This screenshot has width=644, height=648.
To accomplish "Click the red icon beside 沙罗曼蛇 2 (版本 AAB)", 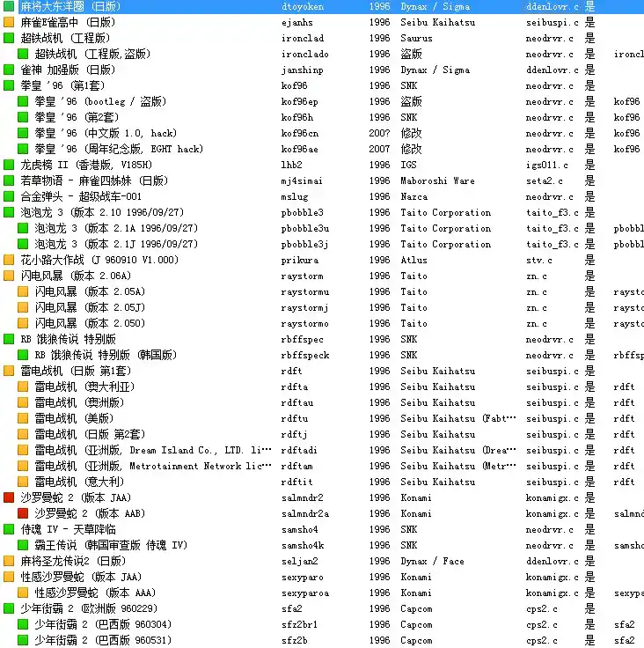I will point(23,514).
